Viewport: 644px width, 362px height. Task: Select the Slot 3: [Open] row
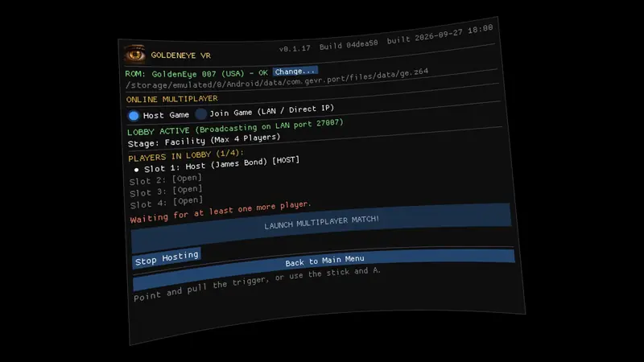pyautogui.click(x=167, y=191)
